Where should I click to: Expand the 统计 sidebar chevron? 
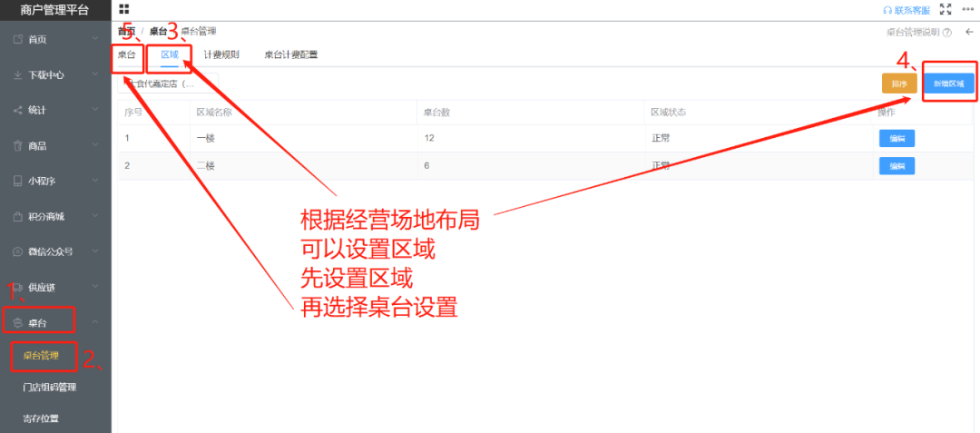point(95,109)
